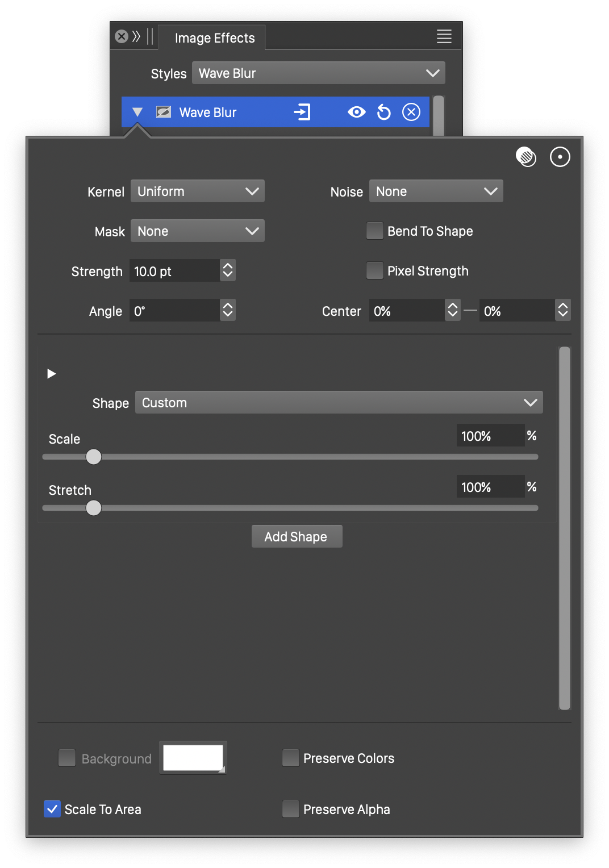609x868 pixels.
Task: Click the Wave Blur arrow-into-box icon
Action: pos(302,112)
